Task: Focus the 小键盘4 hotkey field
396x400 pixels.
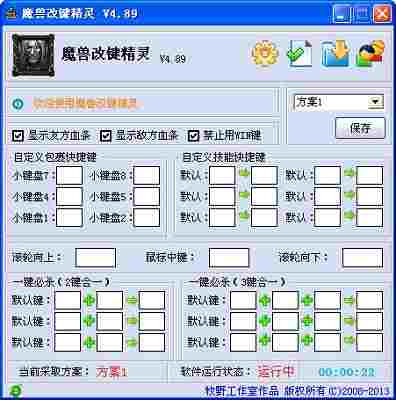Action: point(69,197)
